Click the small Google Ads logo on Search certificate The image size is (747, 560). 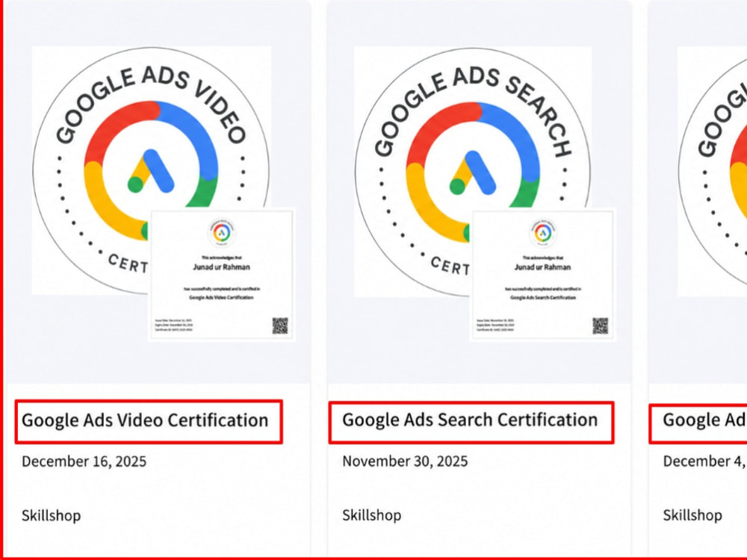pyautogui.click(x=542, y=232)
